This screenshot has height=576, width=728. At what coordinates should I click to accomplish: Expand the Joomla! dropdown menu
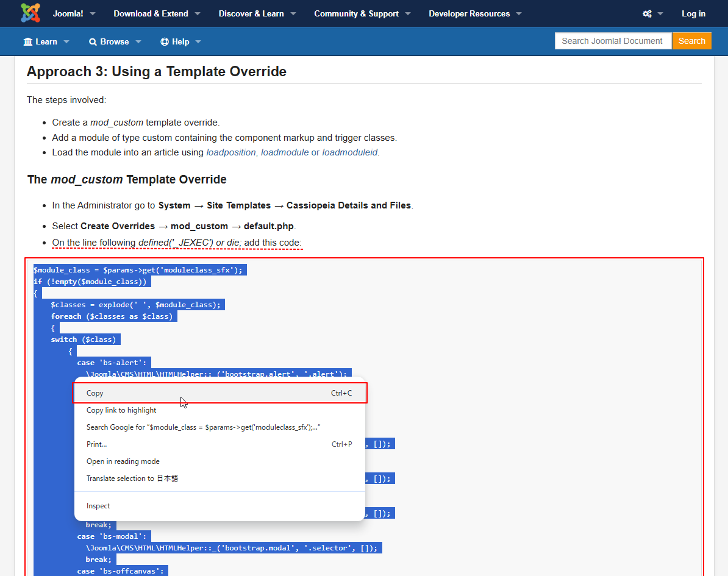[73, 13]
